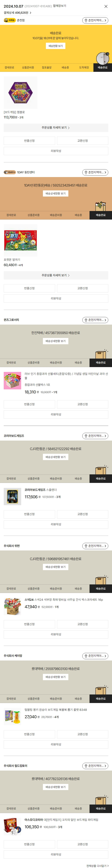Close the order detail page with the X

pyautogui.click(x=106, y=6)
